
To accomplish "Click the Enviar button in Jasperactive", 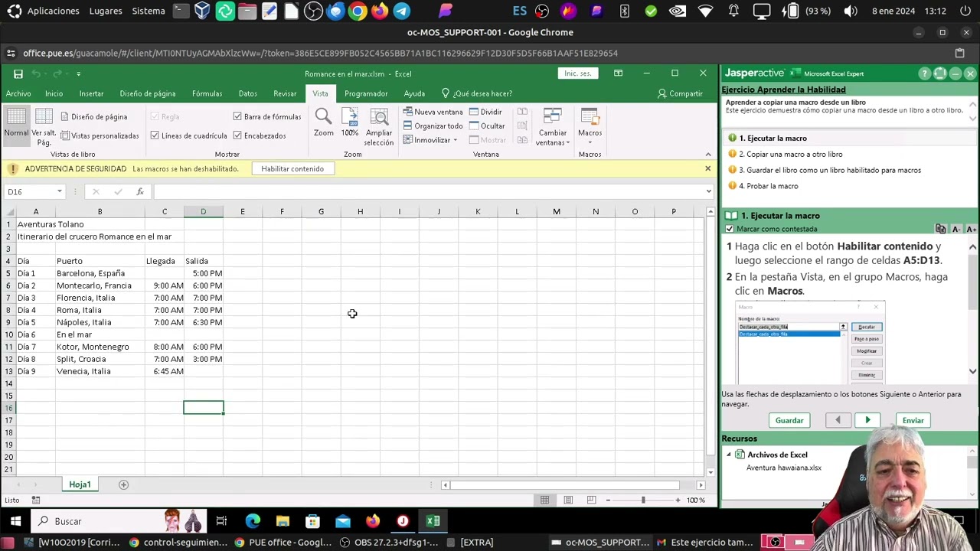I will pos(913,420).
